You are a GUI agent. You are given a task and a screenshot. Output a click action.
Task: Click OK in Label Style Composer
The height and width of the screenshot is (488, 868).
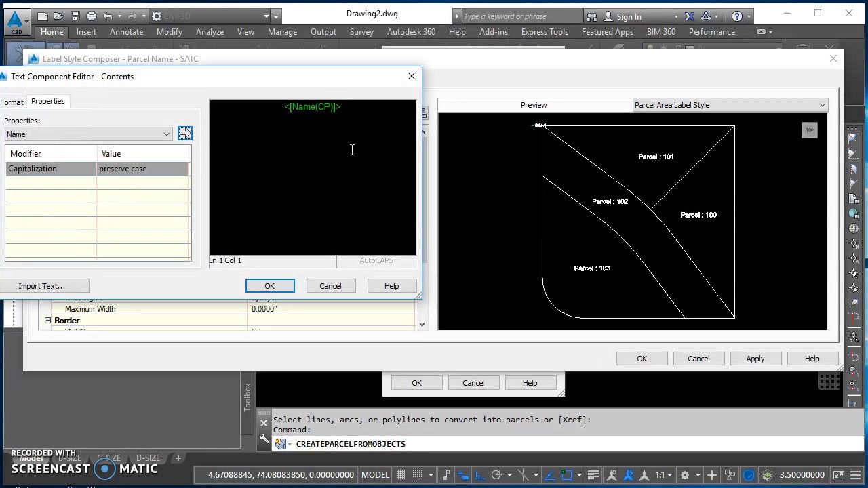click(642, 359)
